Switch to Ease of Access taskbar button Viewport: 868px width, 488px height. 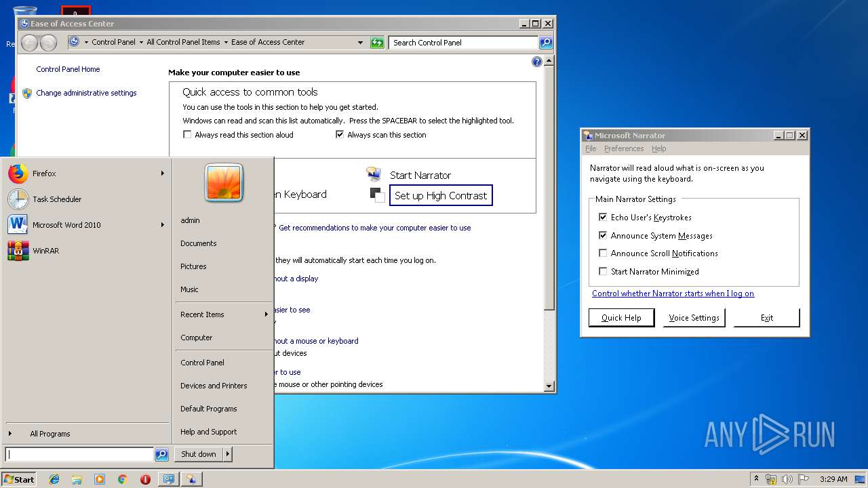pyautogui.click(x=168, y=479)
